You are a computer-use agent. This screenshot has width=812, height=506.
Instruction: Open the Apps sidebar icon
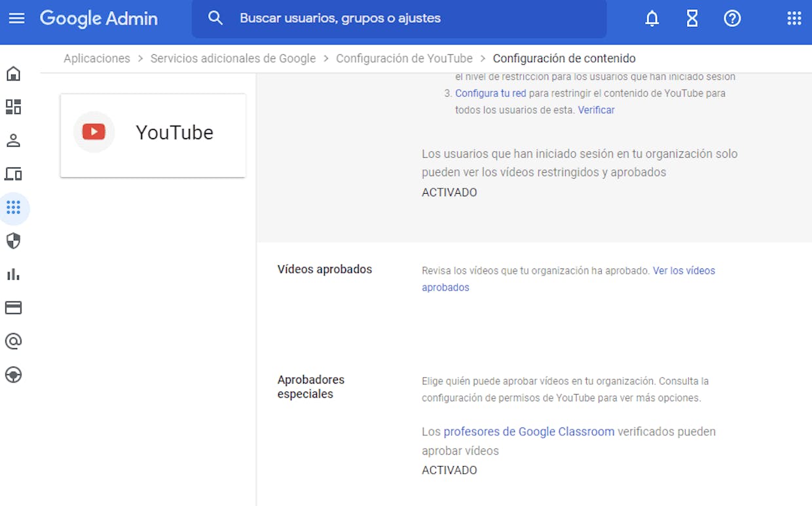click(13, 208)
